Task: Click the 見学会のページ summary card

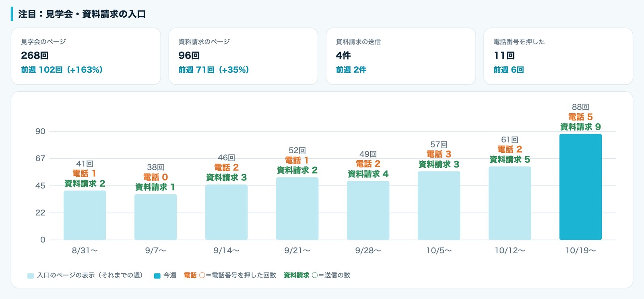Action: (86, 56)
